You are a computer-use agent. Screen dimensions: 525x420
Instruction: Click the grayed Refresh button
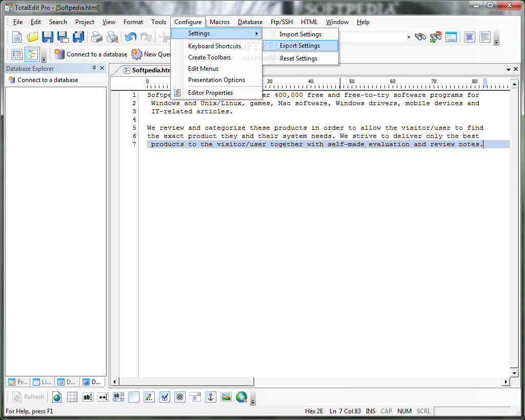tap(28, 397)
